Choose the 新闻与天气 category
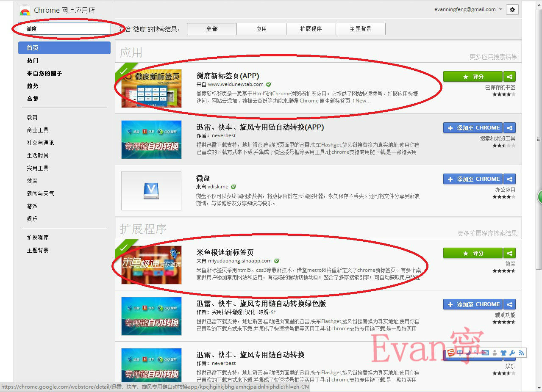 (x=40, y=193)
